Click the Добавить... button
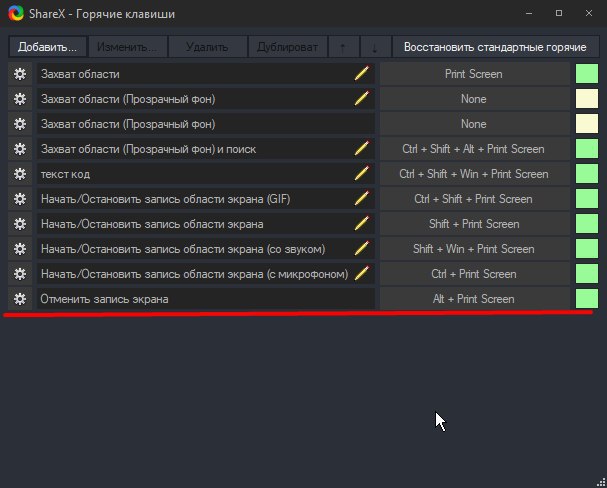Image resolution: width=607 pixels, height=488 pixels. [x=48, y=47]
